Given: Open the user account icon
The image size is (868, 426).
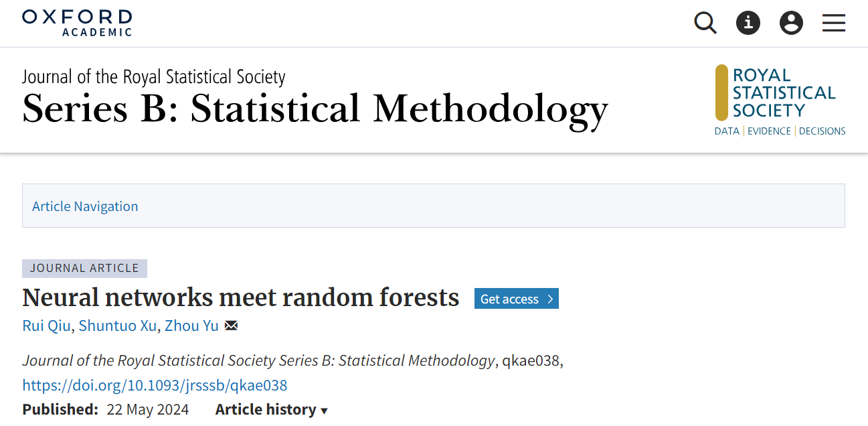Looking at the screenshot, I should [x=791, y=23].
